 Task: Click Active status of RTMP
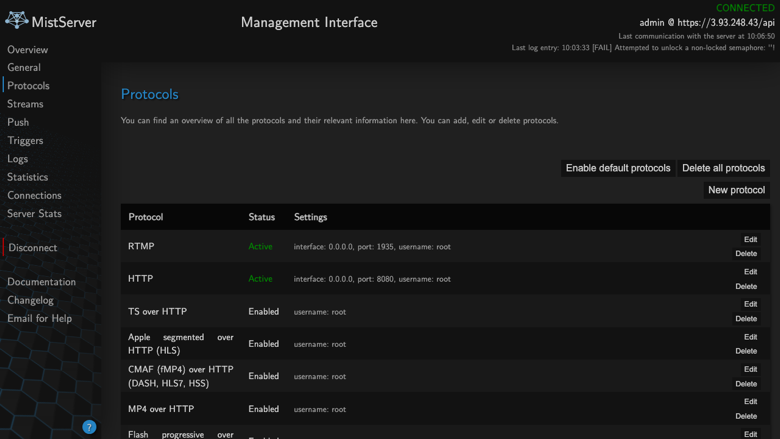click(260, 246)
